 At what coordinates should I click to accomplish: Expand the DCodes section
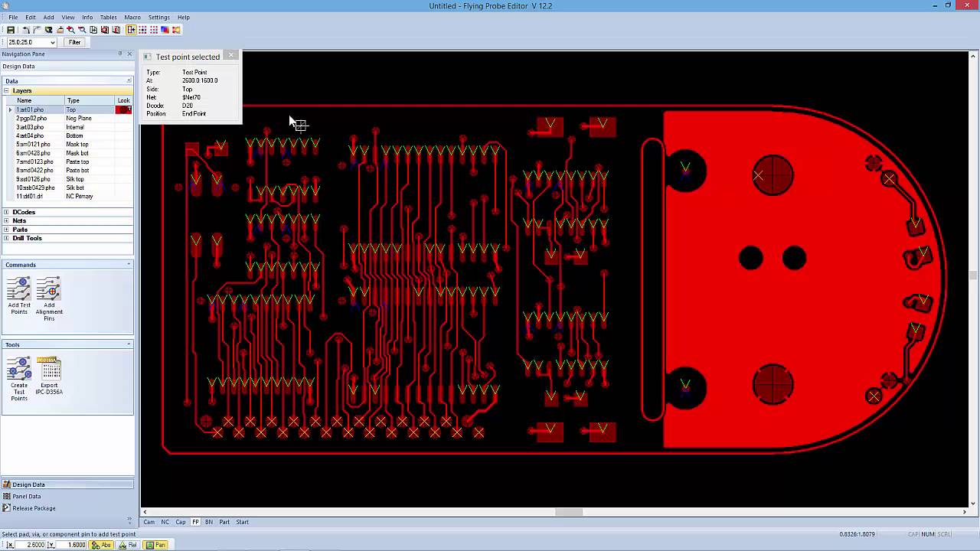[6, 212]
